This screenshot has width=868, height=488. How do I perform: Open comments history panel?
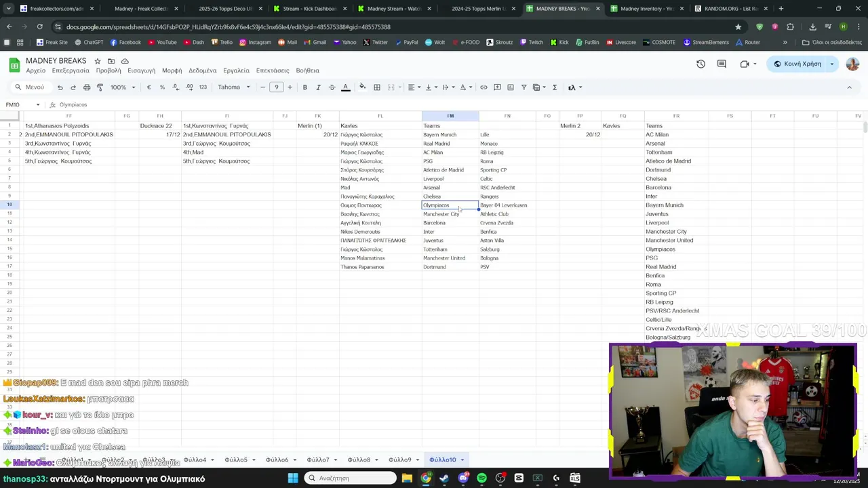pyautogui.click(x=722, y=64)
